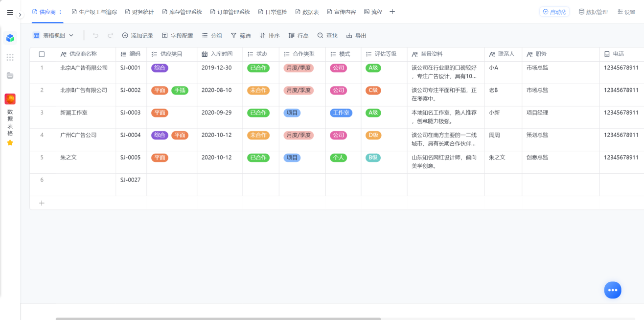Image resolution: width=644 pixels, height=320 pixels.
Task: Click 合作类型 column header
Action: (x=302, y=54)
